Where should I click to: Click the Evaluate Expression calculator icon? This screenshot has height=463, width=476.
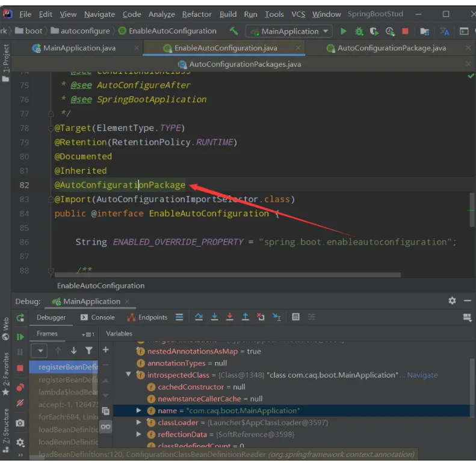click(x=295, y=317)
